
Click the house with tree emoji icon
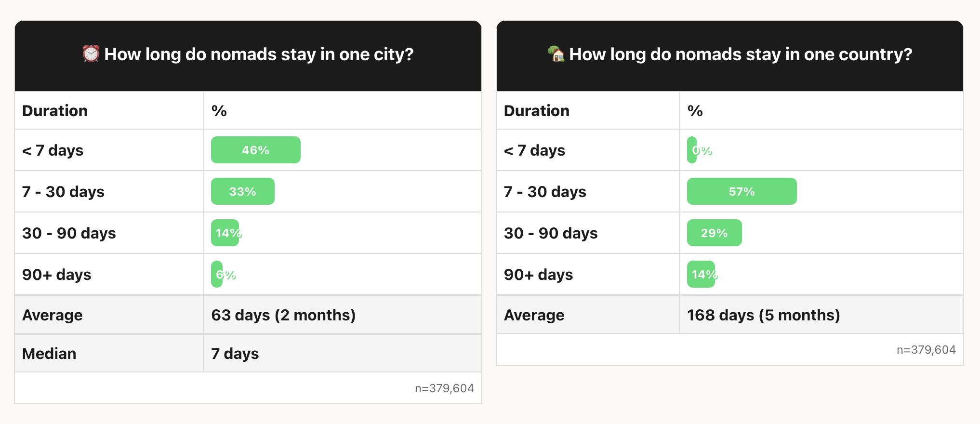(556, 53)
